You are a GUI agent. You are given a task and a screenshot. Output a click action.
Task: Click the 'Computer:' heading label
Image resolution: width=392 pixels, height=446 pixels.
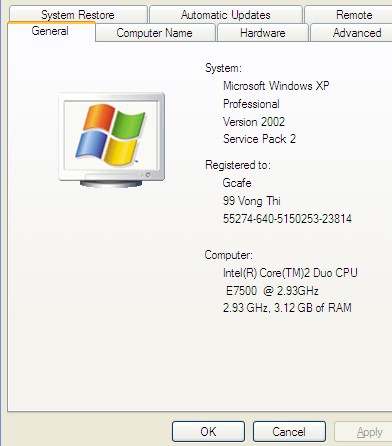point(229,255)
